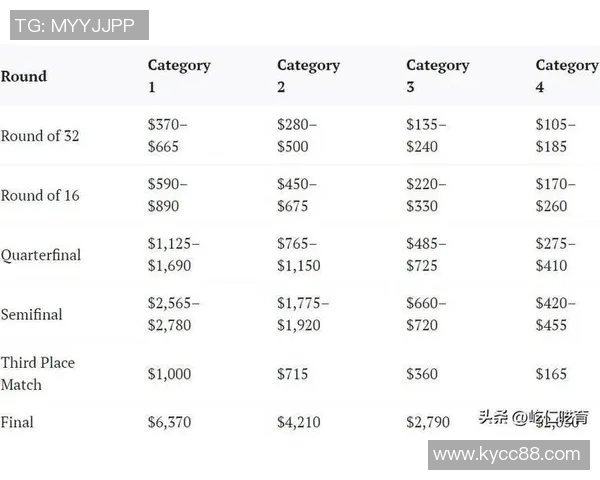Screen dimensions: 600x480
Task: Click the Third Place Match row label
Action: [x=38, y=373]
